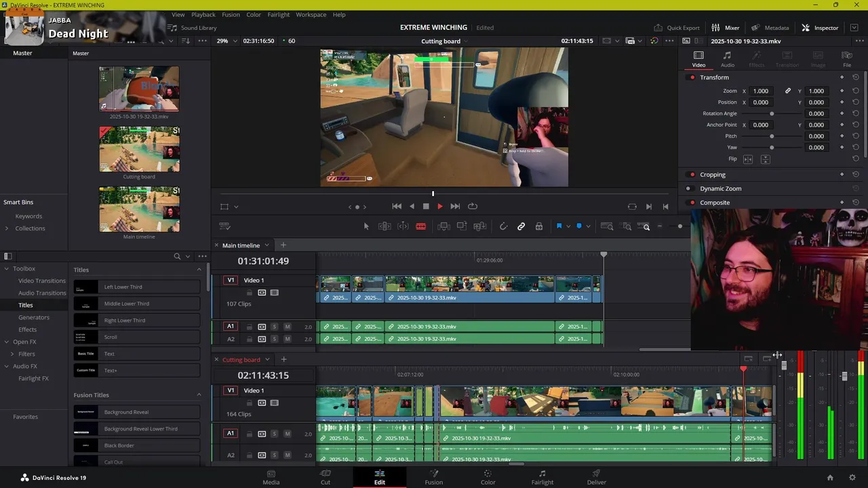Reset the Transform section with its reset icon
Screen dimensions: 868x488
(x=855, y=77)
